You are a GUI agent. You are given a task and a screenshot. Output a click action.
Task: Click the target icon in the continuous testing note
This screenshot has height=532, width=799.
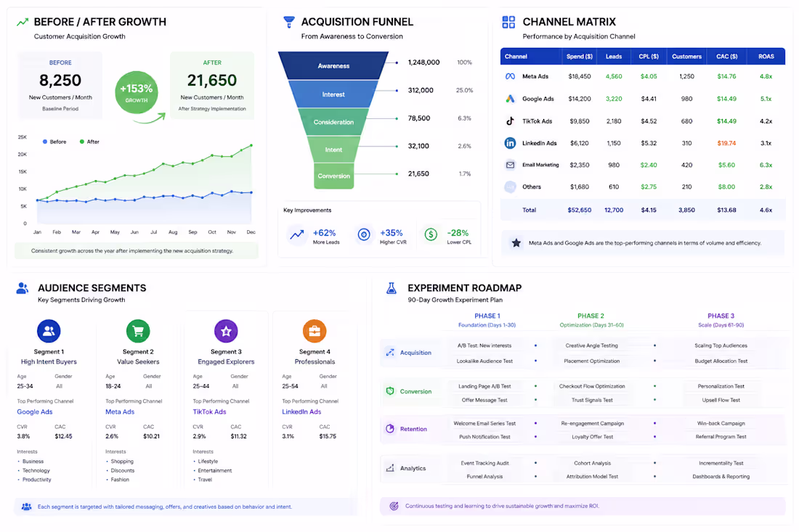(x=394, y=506)
